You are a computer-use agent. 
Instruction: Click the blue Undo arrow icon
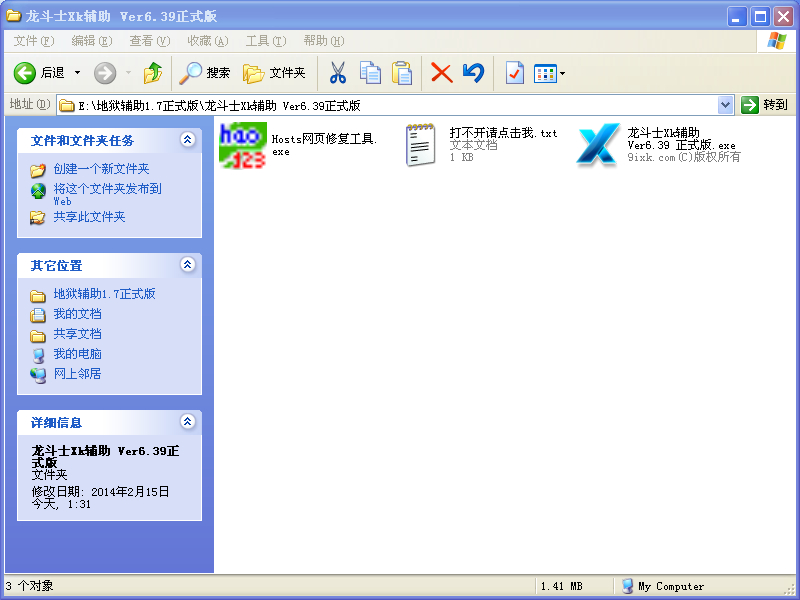(473, 73)
